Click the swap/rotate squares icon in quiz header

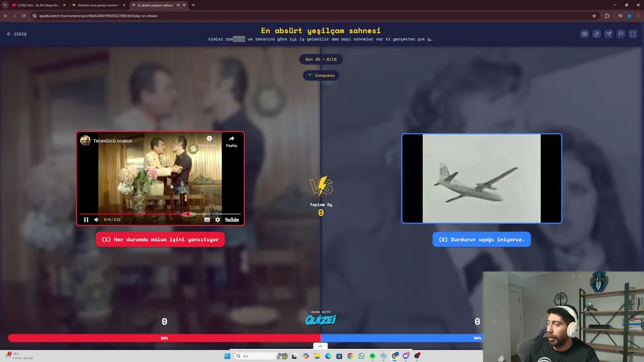point(597,34)
